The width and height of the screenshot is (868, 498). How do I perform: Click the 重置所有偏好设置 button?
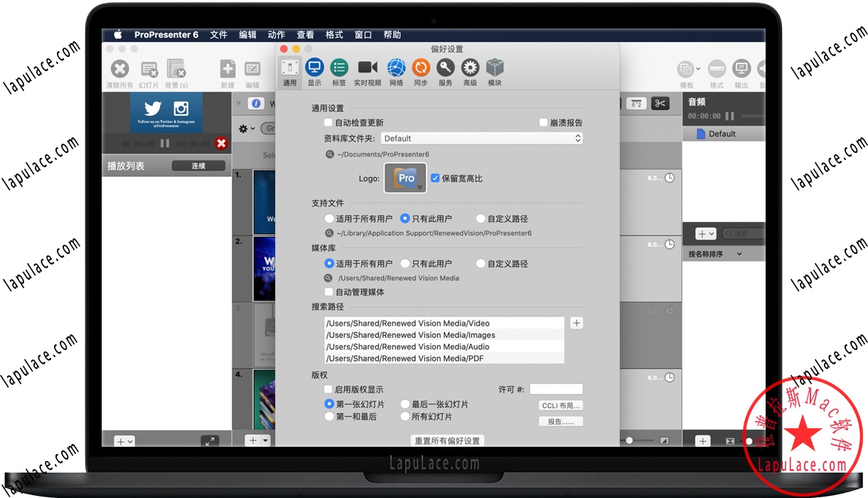coord(447,440)
